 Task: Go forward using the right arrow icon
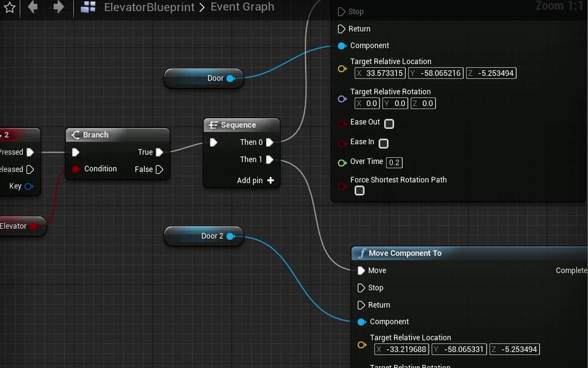[58, 7]
